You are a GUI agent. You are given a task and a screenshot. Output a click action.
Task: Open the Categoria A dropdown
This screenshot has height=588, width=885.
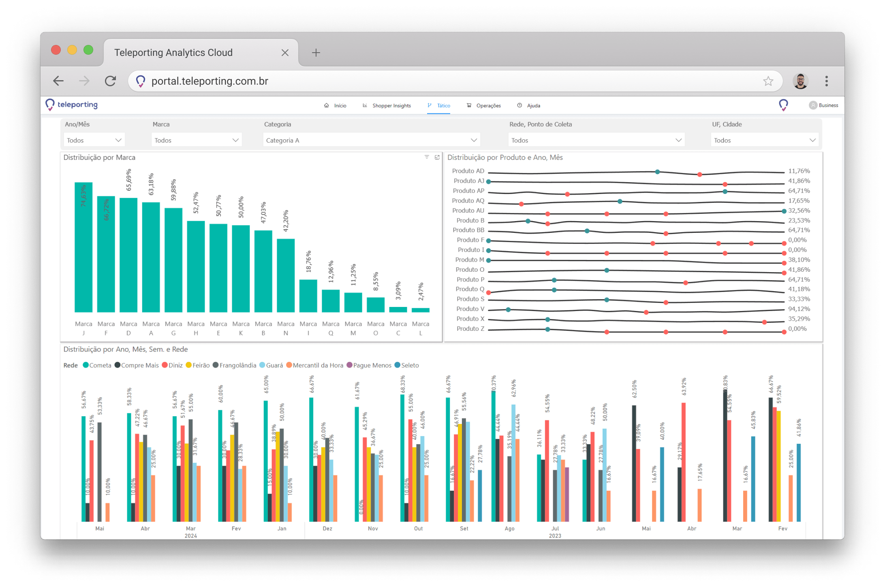click(x=371, y=140)
